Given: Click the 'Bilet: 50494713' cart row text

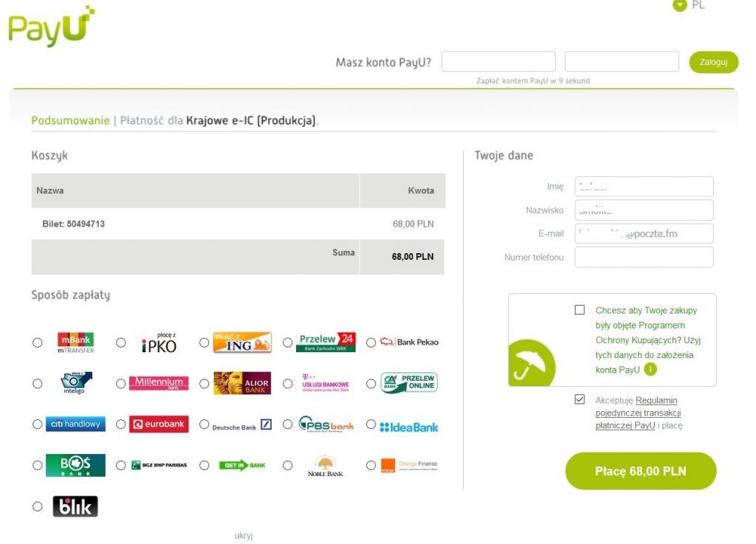Looking at the screenshot, I should point(73,224).
